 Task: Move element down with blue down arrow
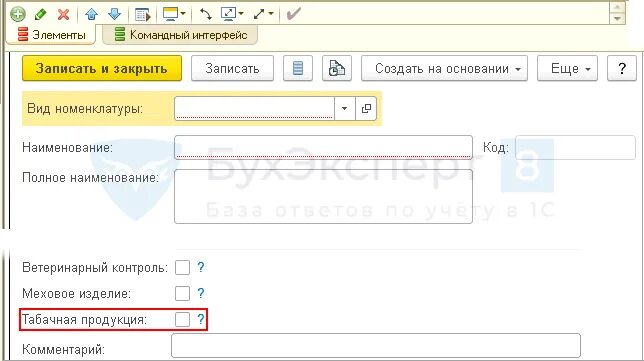pos(115,14)
